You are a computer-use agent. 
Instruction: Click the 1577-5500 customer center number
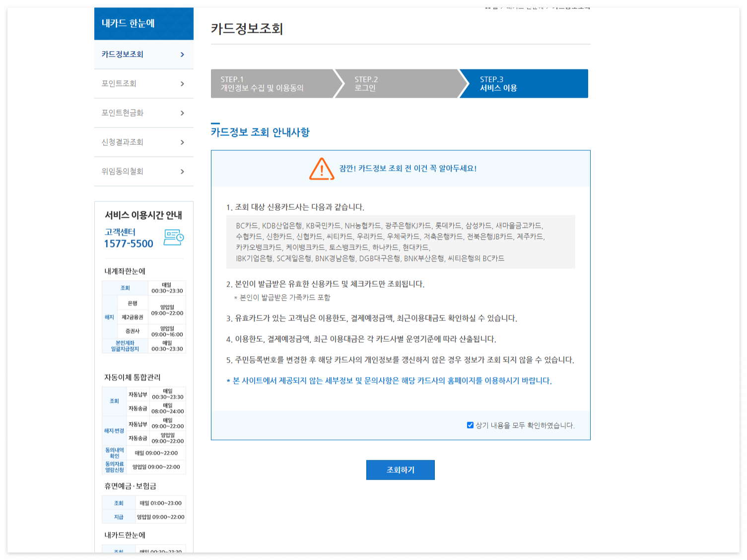[129, 244]
